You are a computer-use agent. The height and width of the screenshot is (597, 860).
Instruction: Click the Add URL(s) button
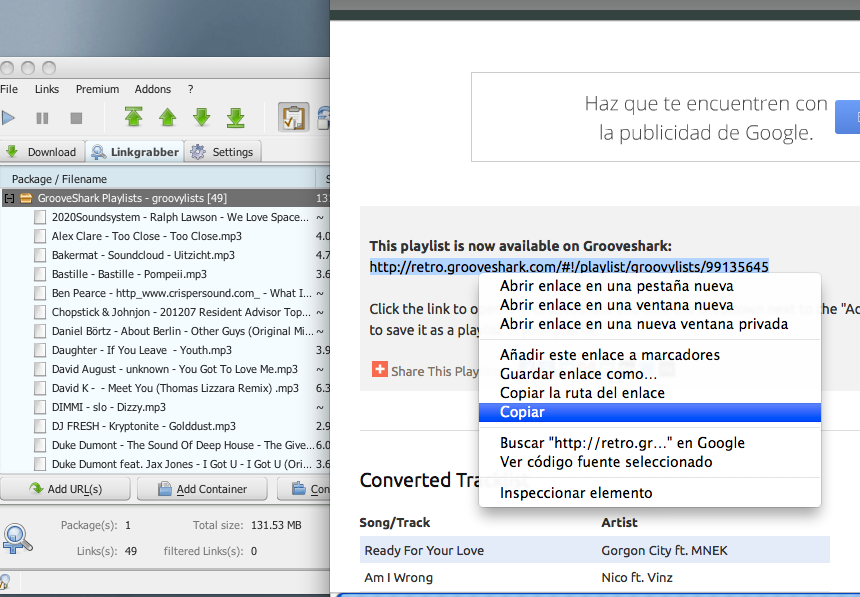(65, 489)
